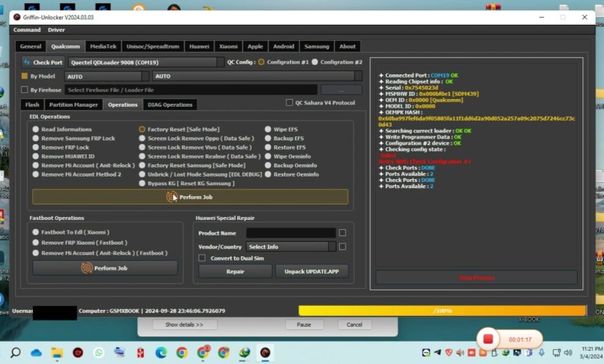Enable QC Sahara V4 Protocol checkbox

(289, 103)
